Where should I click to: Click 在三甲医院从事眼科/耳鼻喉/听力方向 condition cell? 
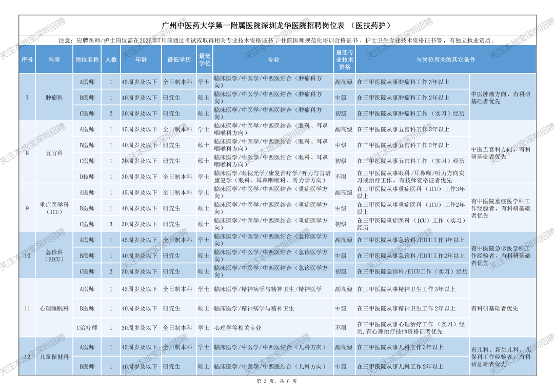tap(412, 177)
